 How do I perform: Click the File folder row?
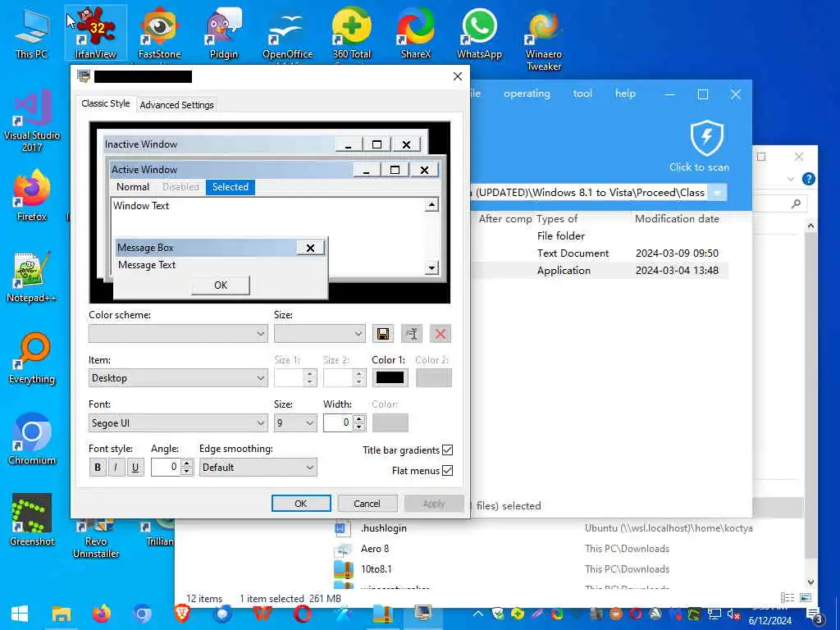pos(600,235)
